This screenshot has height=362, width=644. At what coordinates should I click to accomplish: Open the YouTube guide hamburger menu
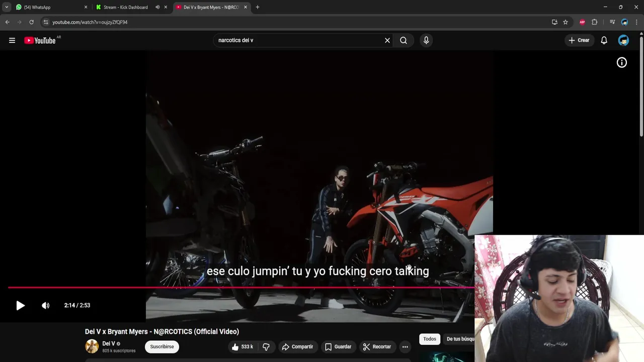(12, 40)
